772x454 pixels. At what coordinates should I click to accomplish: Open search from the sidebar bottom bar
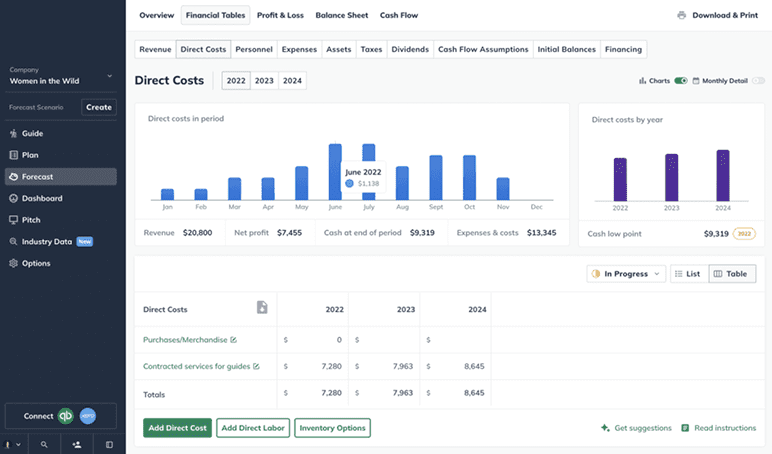coord(44,444)
